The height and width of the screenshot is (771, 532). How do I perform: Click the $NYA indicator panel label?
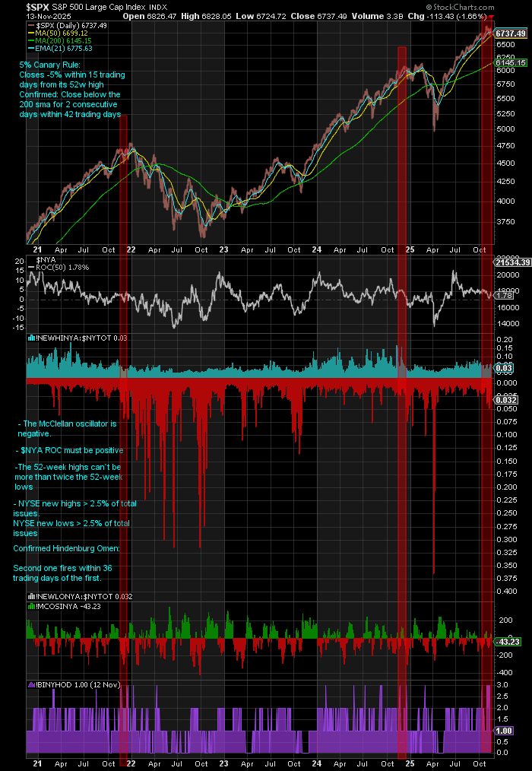click(45, 259)
